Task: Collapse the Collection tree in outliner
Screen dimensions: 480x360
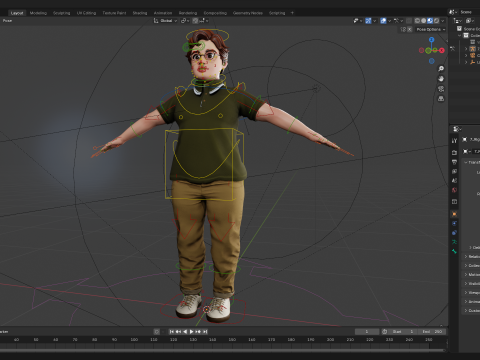Action: (460, 35)
